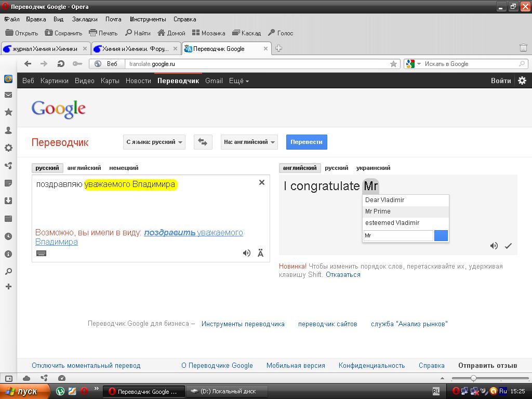Image resolution: width=532 pixels, height=399 pixels.
Task: Choose the 'Dear Vladimir' alternative translation
Action: 384,200
